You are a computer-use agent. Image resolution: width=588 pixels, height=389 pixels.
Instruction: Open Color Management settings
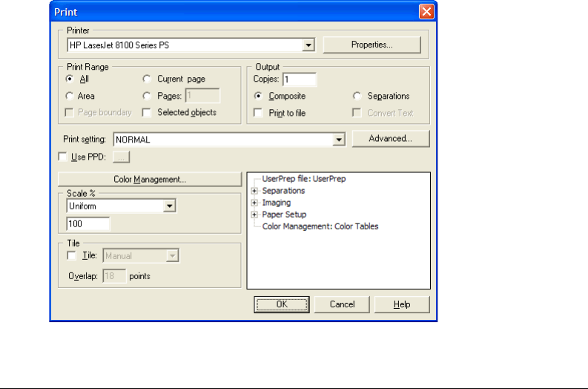point(150,180)
